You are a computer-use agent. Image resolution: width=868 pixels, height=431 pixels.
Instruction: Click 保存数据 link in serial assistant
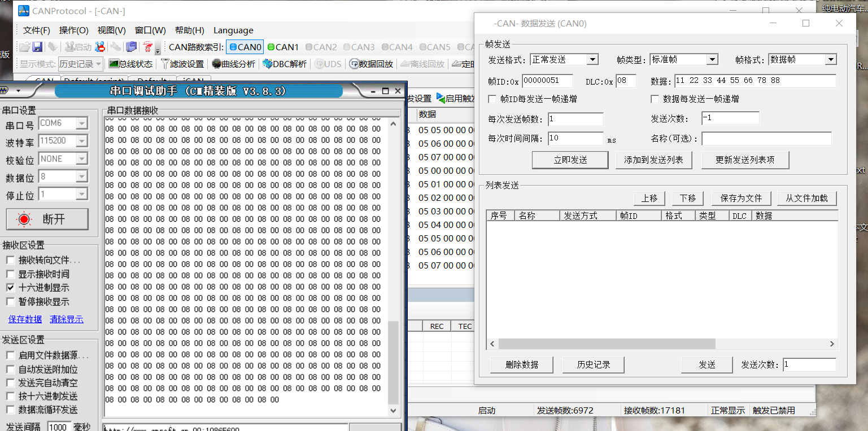(25, 319)
